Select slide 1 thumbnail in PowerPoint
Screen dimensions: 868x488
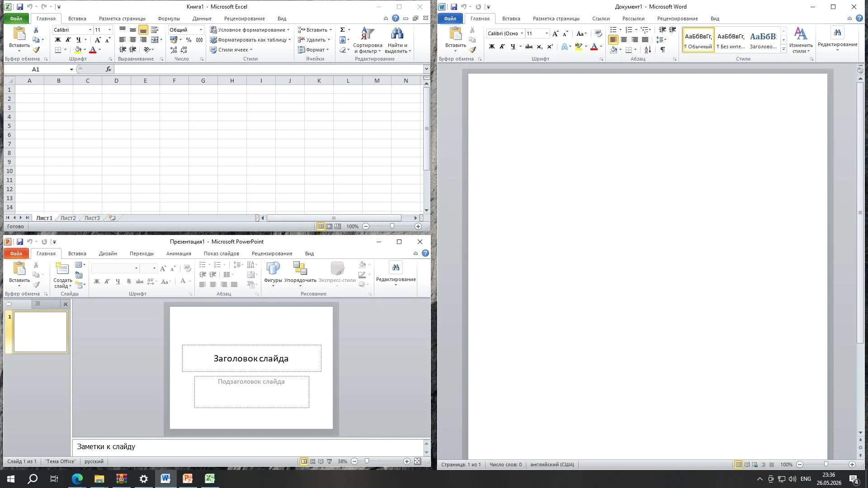[41, 332]
